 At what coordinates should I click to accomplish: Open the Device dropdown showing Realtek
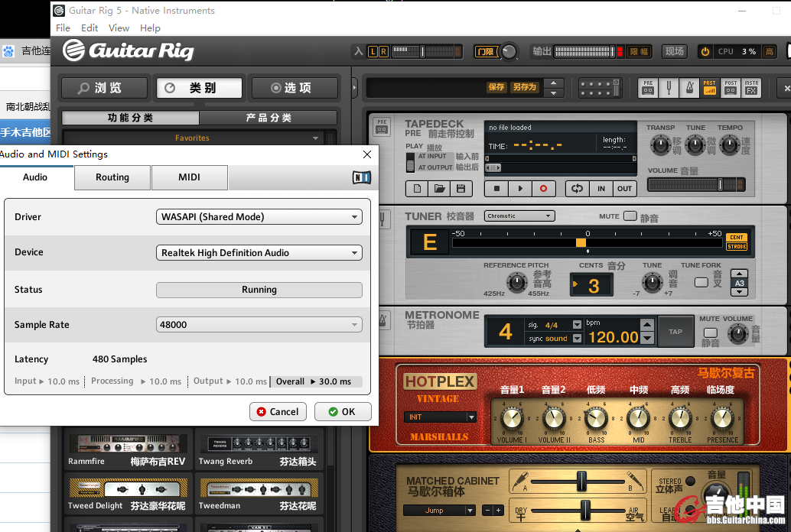click(x=259, y=253)
